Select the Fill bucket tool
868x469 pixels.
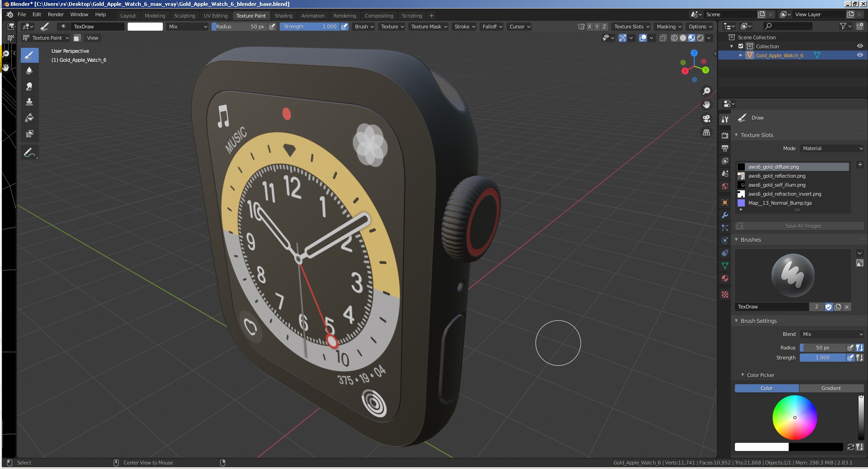(x=29, y=118)
